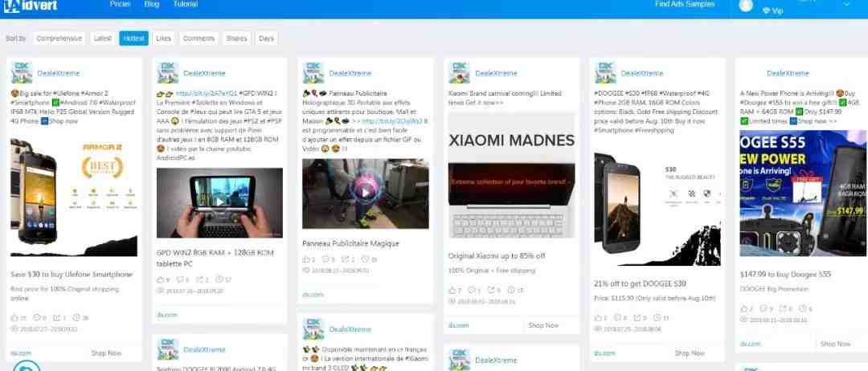Click title '$147.99 to buy Doogee S55'
The image size is (868, 371).
point(785,275)
